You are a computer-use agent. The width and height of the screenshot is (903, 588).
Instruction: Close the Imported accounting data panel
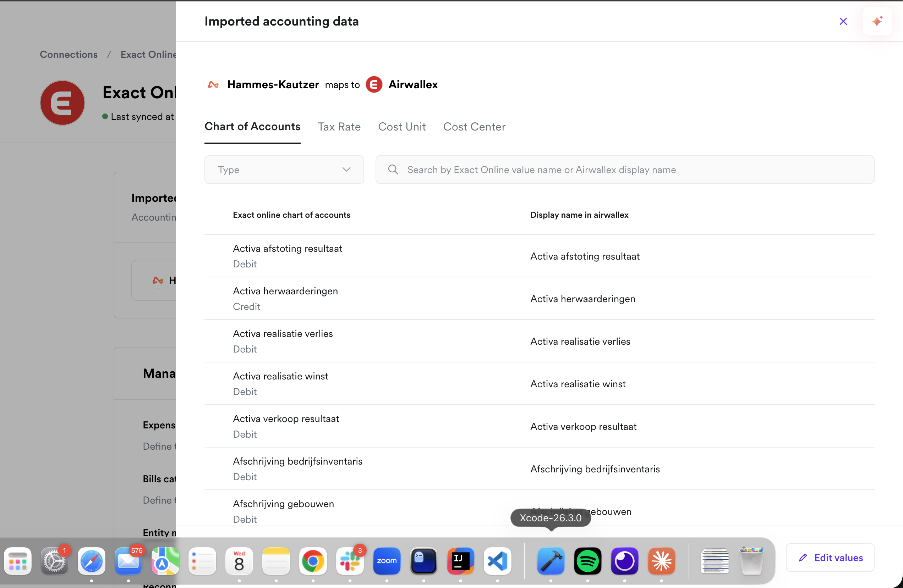[x=843, y=21]
